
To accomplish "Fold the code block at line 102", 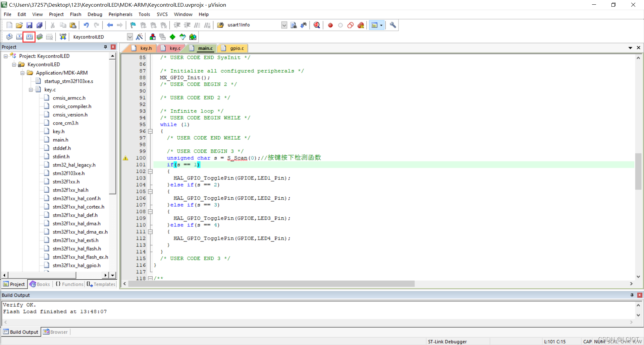I will (x=151, y=171).
